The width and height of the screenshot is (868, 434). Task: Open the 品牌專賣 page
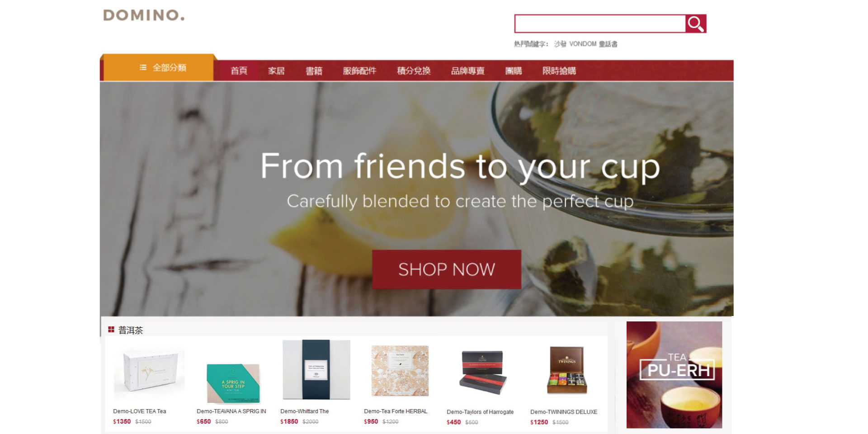coord(468,71)
